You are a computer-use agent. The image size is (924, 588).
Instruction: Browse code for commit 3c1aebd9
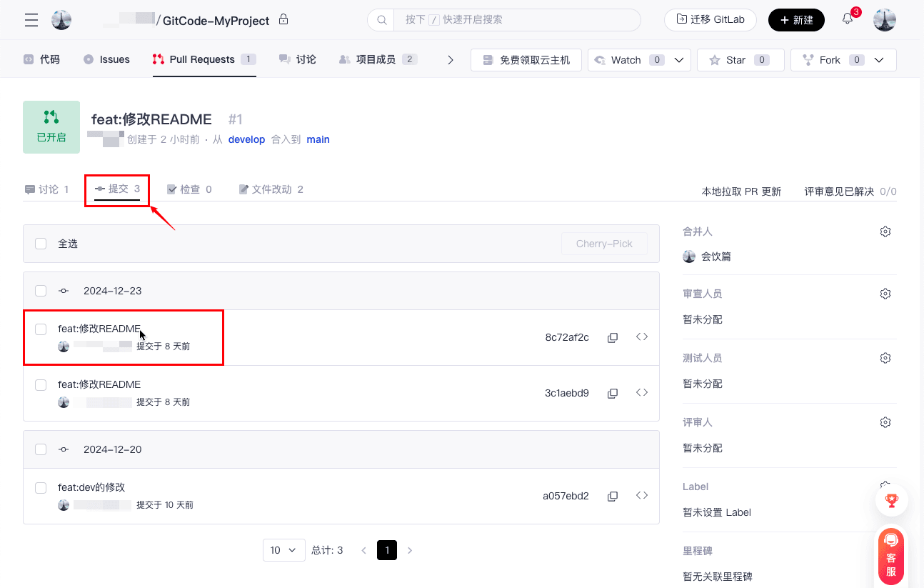click(642, 393)
